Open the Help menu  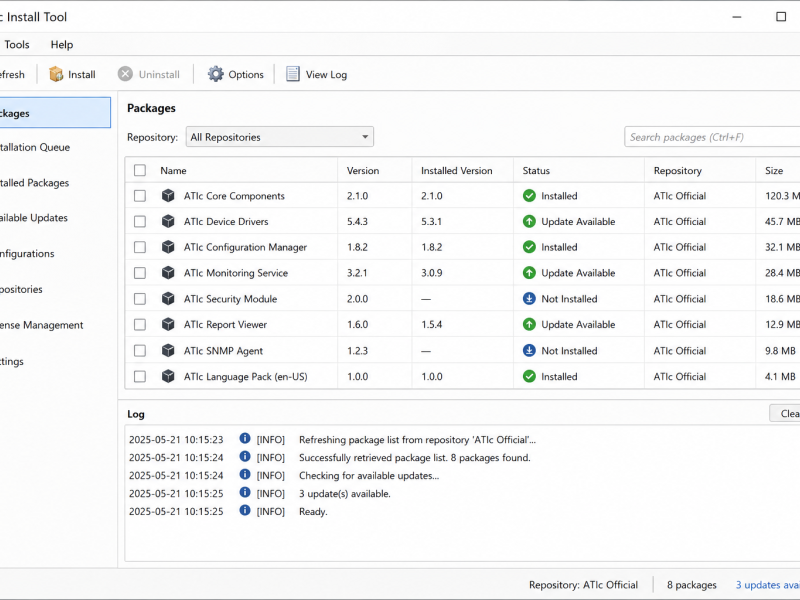tap(62, 44)
